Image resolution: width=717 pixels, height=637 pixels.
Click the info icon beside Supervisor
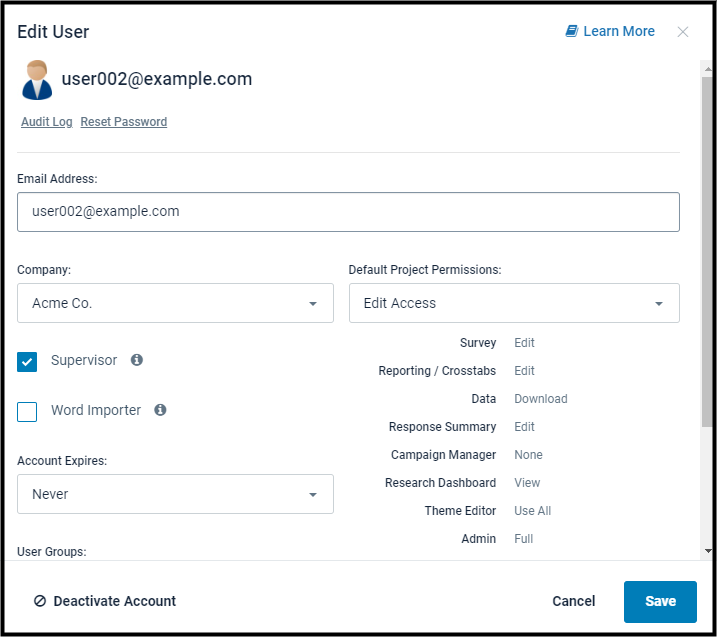click(137, 360)
